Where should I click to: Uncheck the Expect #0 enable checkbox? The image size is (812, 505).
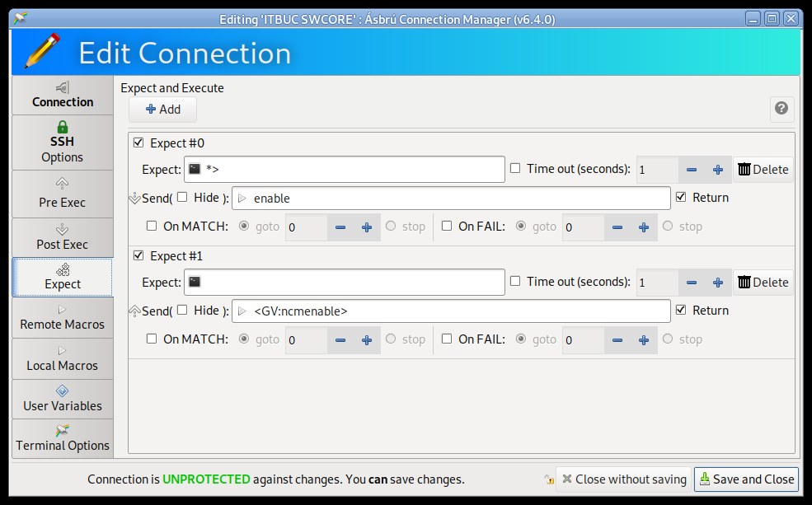tap(137, 143)
